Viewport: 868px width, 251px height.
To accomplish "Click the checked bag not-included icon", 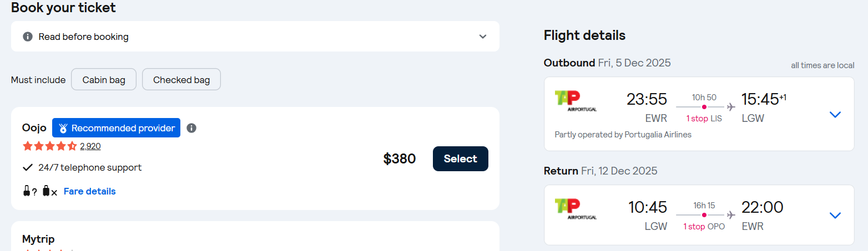I will click(x=49, y=191).
